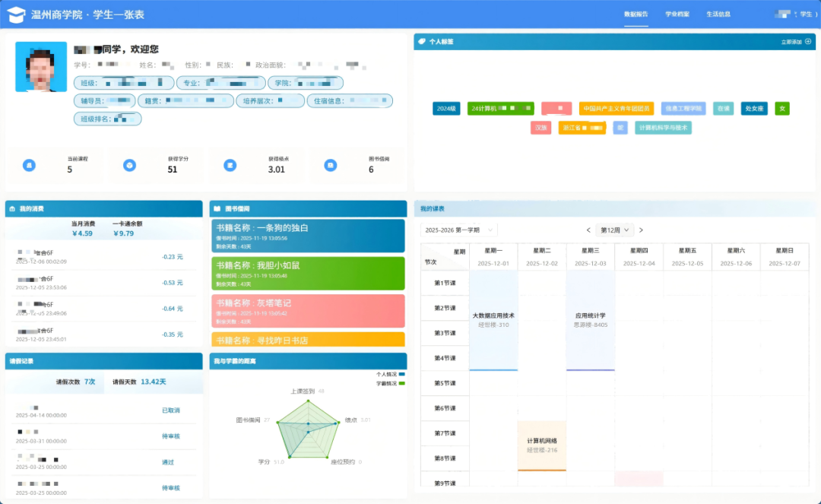The height and width of the screenshot is (504, 821).
Task: Click the book icon in 图书借阅 header
Action: (x=217, y=208)
